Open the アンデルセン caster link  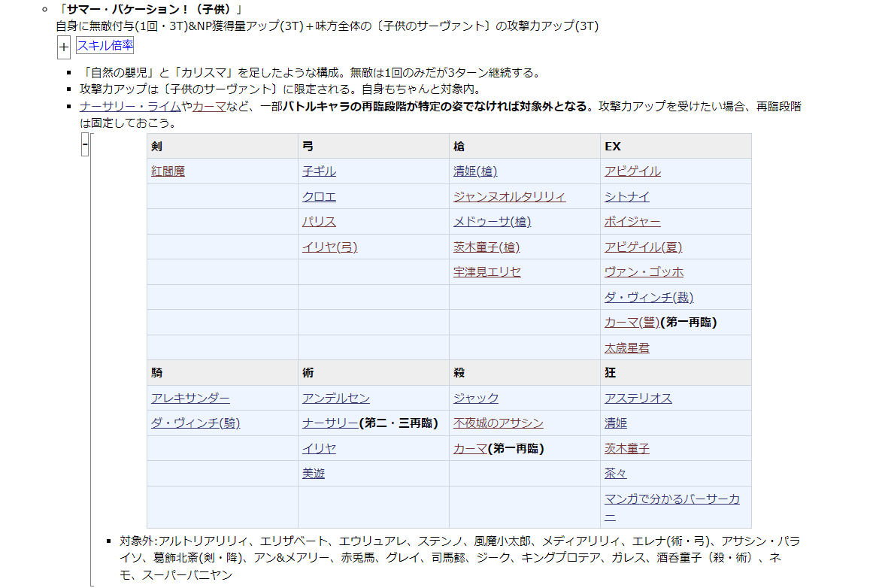coord(335,399)
